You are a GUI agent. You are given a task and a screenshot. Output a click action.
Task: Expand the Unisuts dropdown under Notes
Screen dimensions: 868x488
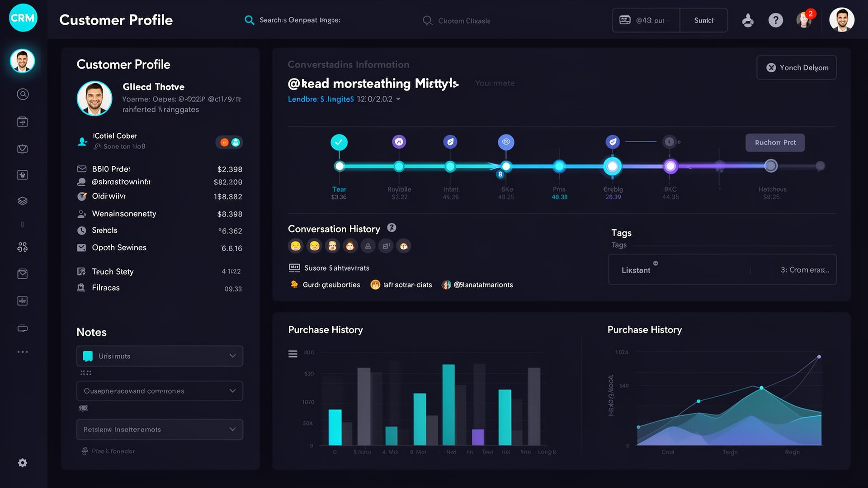[159, 356]
